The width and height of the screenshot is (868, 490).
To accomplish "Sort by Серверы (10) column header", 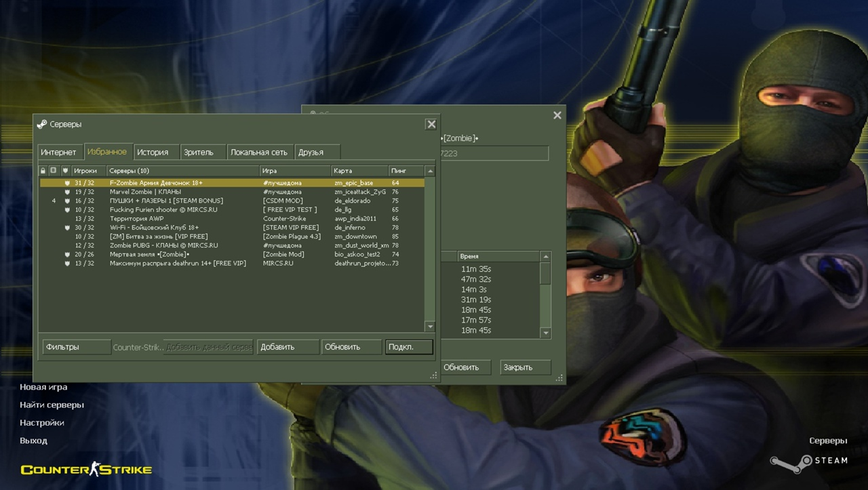I will pos(183,171).
